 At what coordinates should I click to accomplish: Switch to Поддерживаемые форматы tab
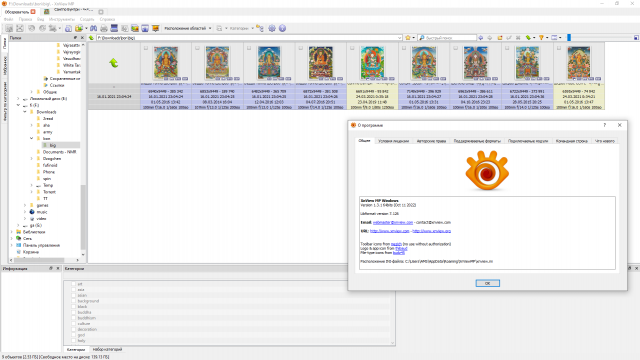pos(477,141)
